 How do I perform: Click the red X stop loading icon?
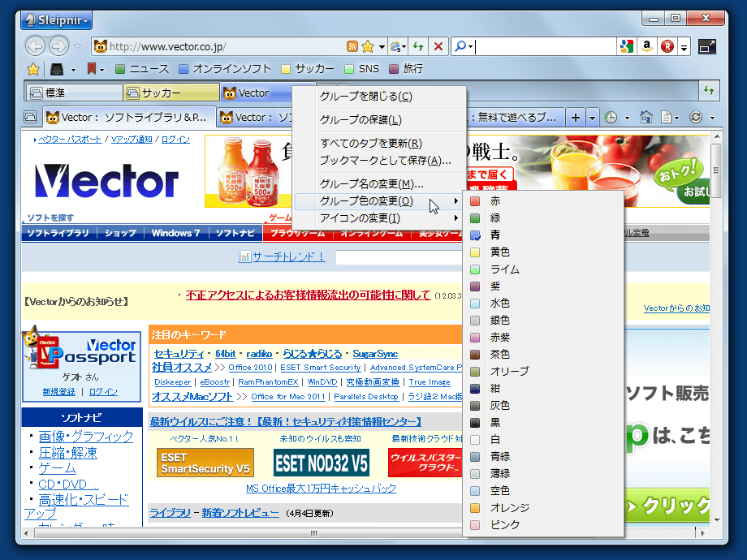point(438,46)
